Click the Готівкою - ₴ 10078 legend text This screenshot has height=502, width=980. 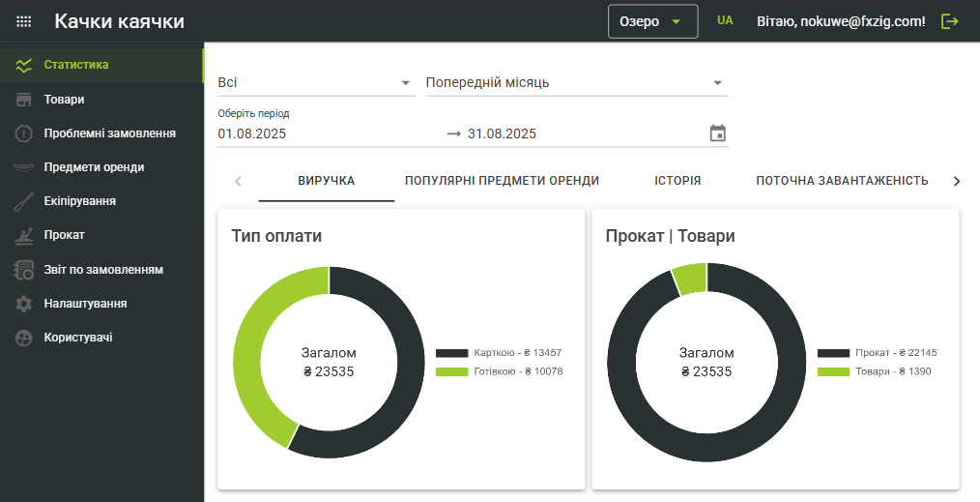click(518, 371)
